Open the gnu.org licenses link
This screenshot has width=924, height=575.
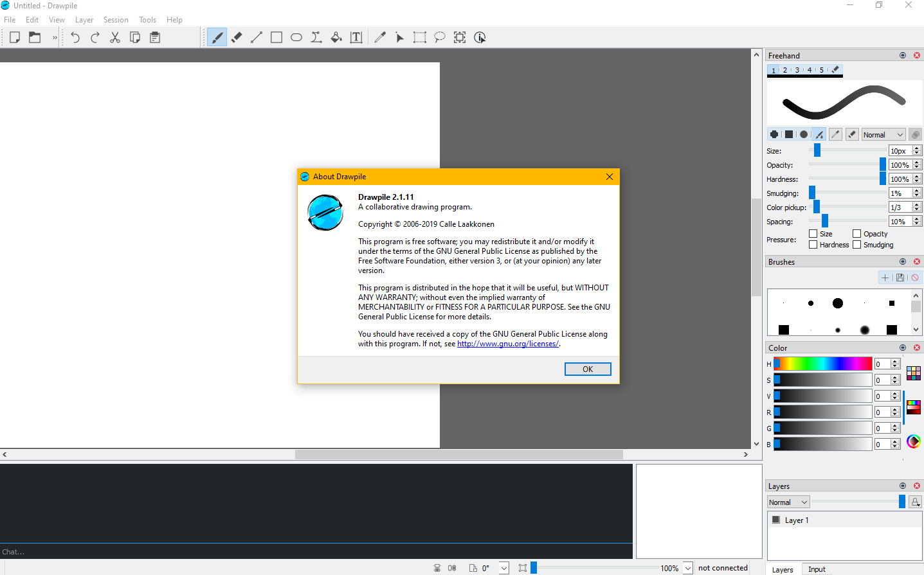(507, 344)
